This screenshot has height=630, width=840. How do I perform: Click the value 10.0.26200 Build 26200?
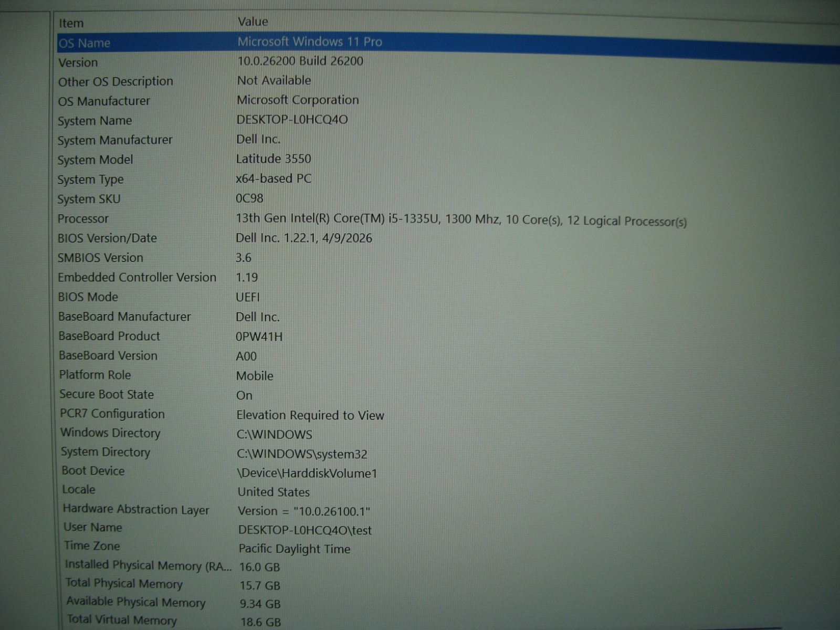[300, 61]
